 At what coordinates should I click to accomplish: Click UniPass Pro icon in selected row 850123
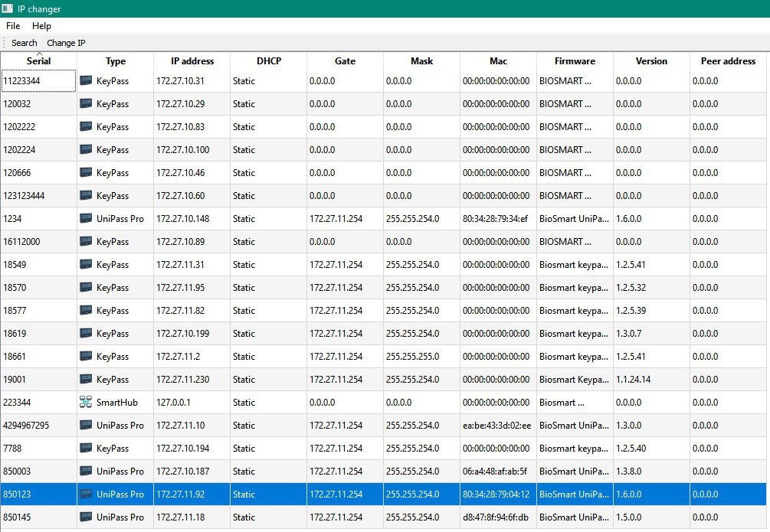(86, 494)
